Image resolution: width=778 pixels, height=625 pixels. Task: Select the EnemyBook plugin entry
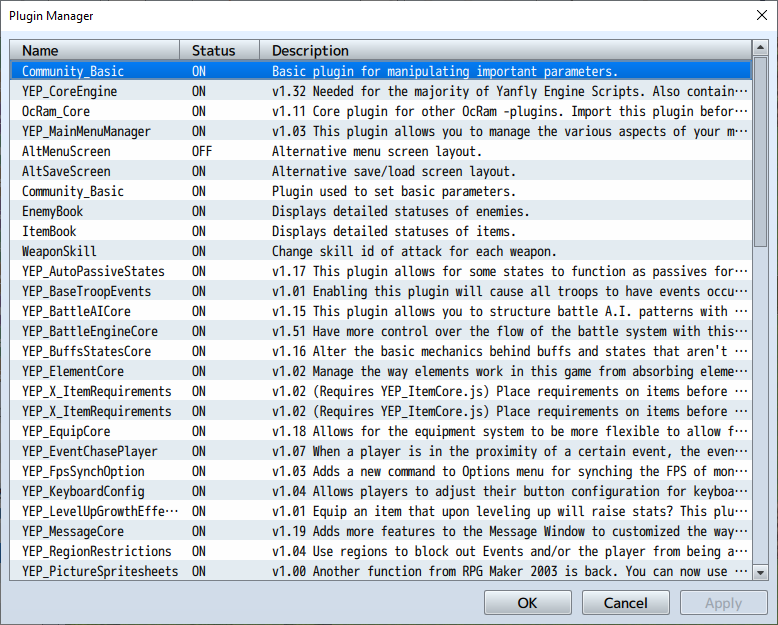[x=381, y=211]
